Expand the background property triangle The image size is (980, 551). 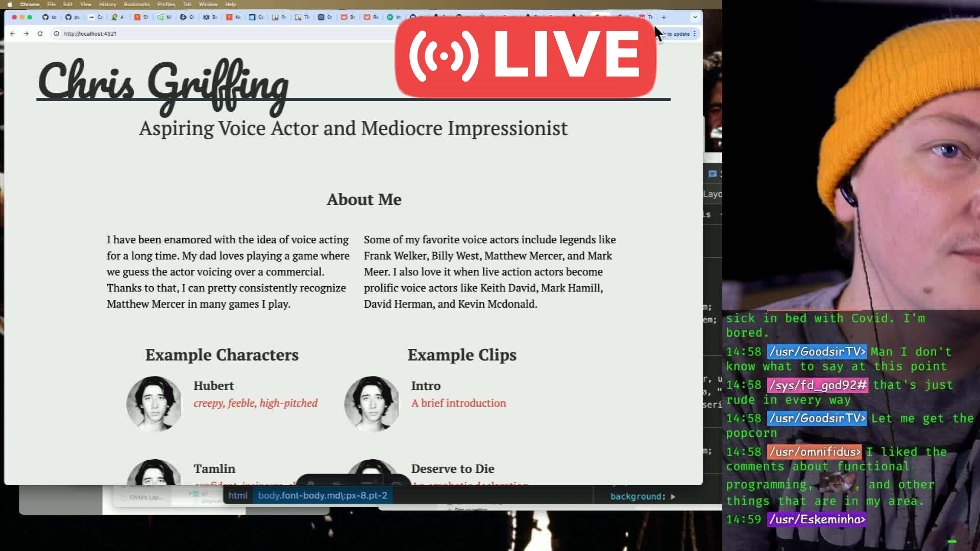673,496
